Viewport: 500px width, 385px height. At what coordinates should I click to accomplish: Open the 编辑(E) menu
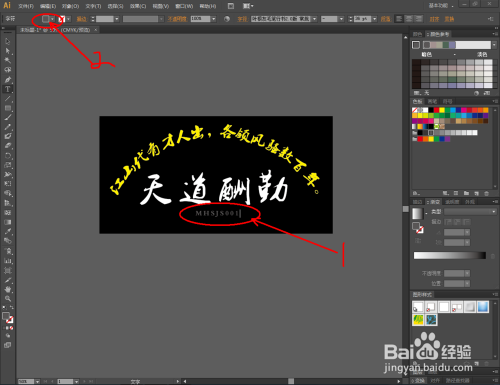coord(48,6)
